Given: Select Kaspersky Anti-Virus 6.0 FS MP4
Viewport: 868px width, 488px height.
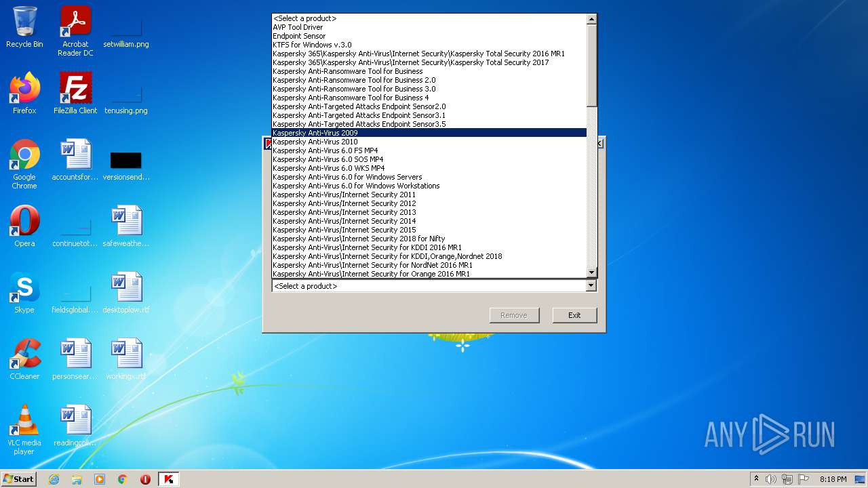Looking at the screenshot, I should pos(429,150).
